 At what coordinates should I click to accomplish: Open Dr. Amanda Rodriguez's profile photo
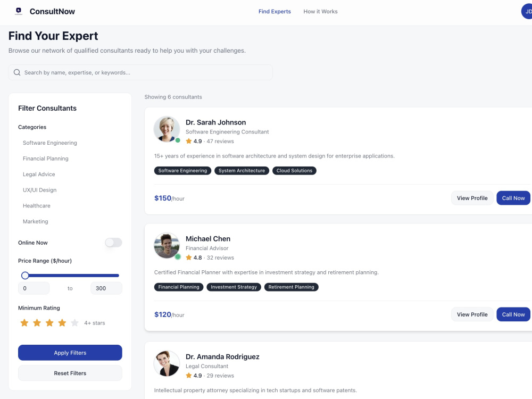[167, 364]
